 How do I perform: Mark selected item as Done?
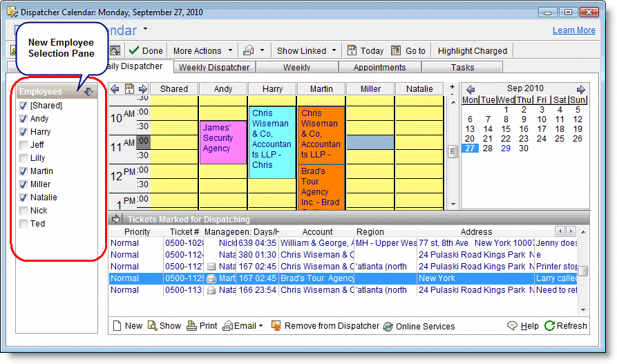pos(146,50)
